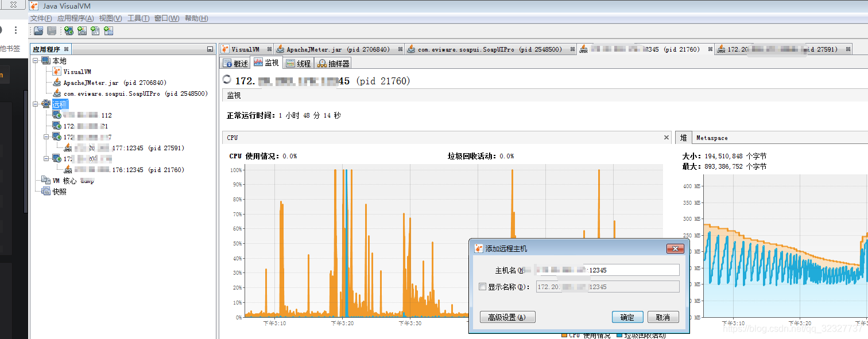Select the remote host ending in 21

pyautogui.click(x=86, y=126)
